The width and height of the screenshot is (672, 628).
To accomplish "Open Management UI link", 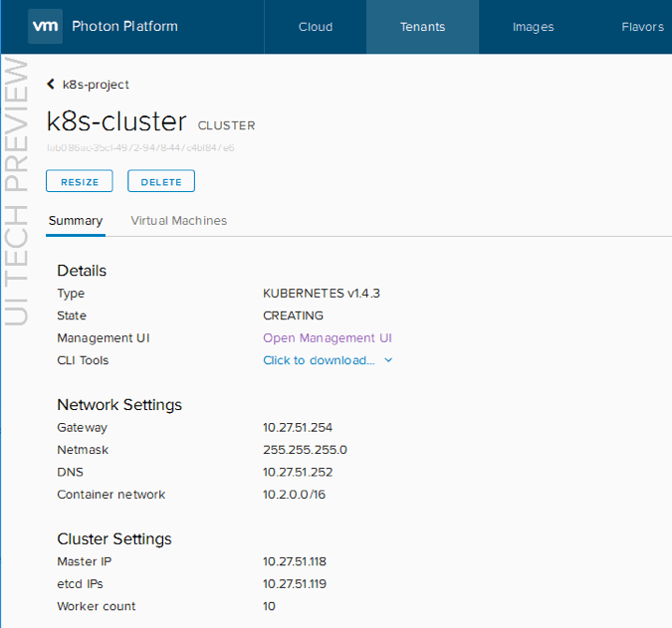I will [328, 338].
